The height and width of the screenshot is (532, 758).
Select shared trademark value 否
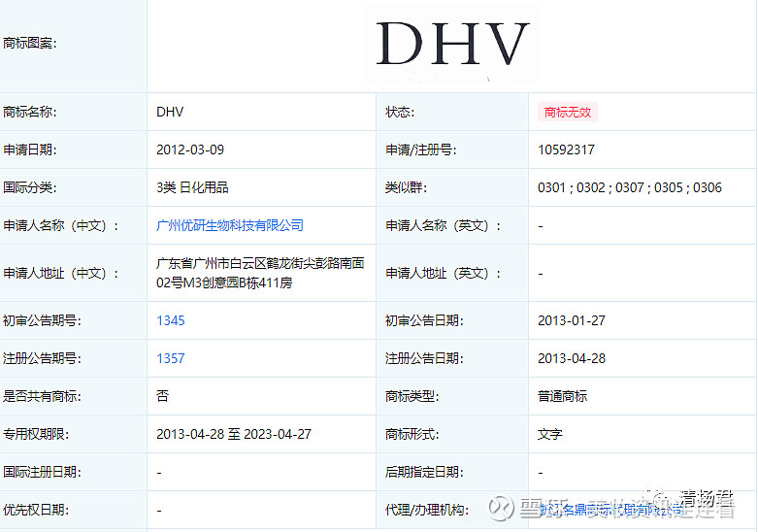(x=162, y=397)
